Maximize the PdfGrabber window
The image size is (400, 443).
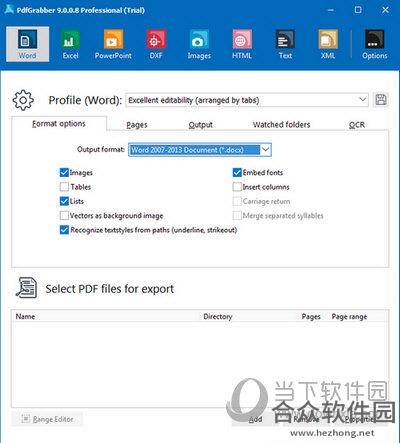tap(358, 10)
